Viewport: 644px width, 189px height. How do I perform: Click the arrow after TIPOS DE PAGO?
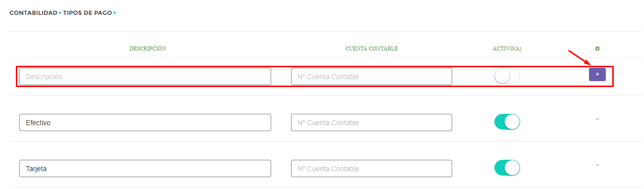pyautogui.click(x=115, y=13)
